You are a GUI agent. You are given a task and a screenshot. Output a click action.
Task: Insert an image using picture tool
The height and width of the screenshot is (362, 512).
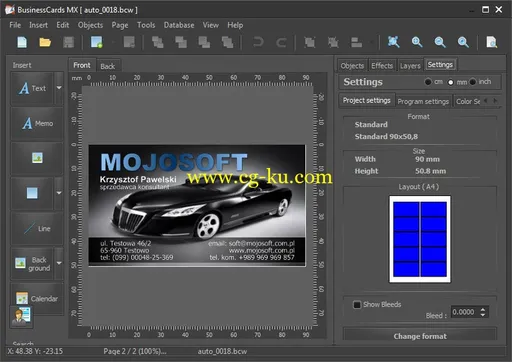click(x=37, y=158)
